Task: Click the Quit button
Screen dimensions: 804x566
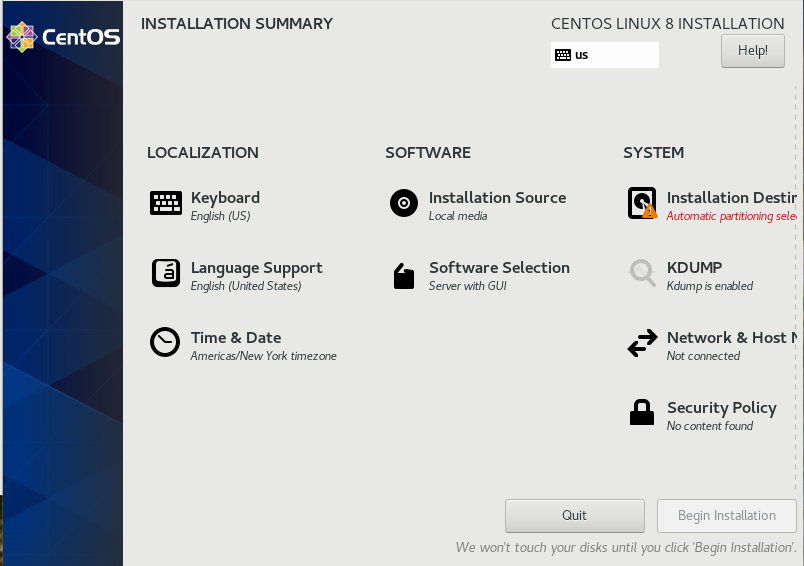Action: click(574, 516)
